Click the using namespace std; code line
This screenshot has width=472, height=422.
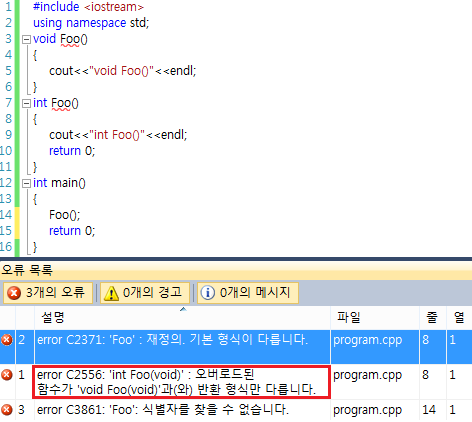pos(91,23)
